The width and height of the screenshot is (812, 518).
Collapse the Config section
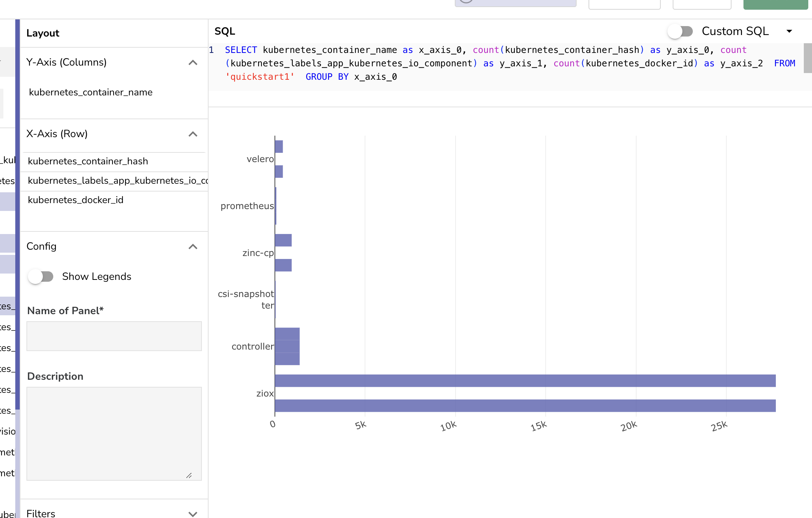(x=193, y=247)
